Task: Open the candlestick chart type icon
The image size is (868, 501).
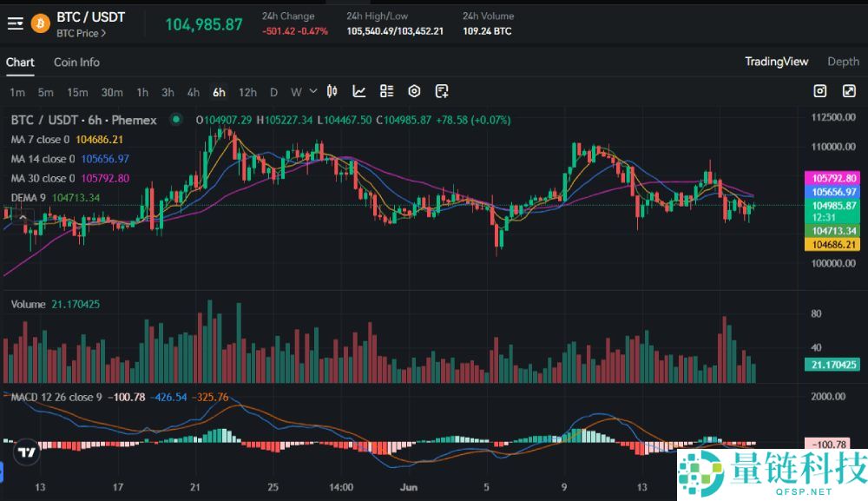Action: [x=332, y=91]
